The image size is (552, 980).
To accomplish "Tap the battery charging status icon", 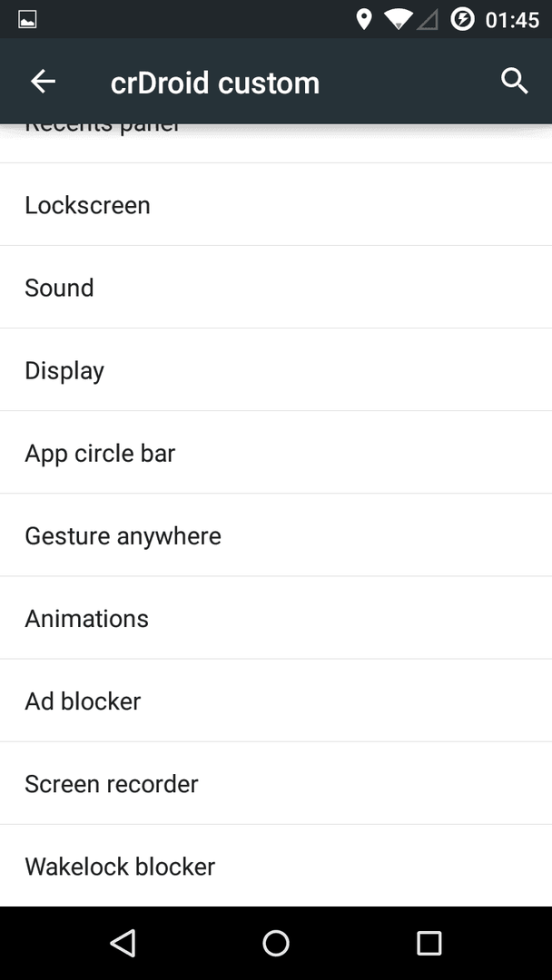I will pos(463,19).
